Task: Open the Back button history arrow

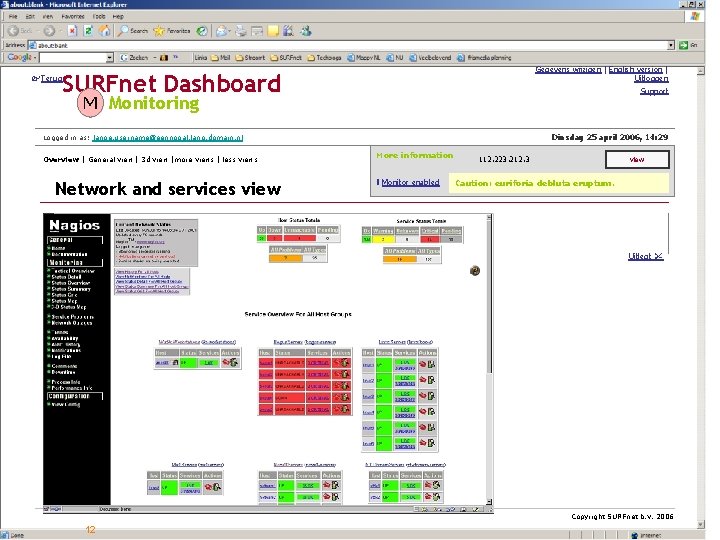Action: coord(36,31)
